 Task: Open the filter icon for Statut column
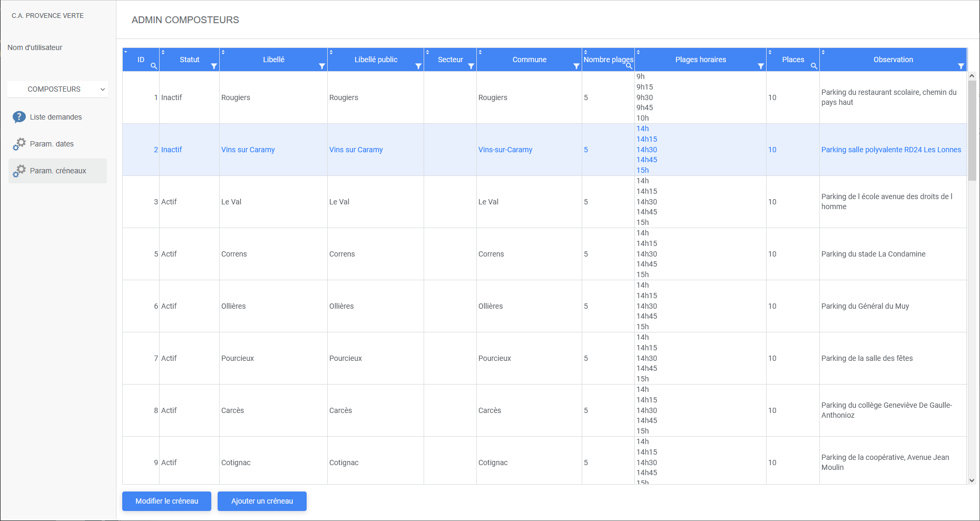214,66
